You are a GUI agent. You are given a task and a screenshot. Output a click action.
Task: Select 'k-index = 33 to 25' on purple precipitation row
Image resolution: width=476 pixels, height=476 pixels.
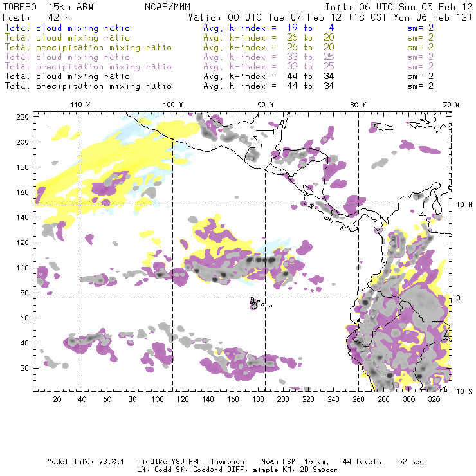(x=282, y=67)
